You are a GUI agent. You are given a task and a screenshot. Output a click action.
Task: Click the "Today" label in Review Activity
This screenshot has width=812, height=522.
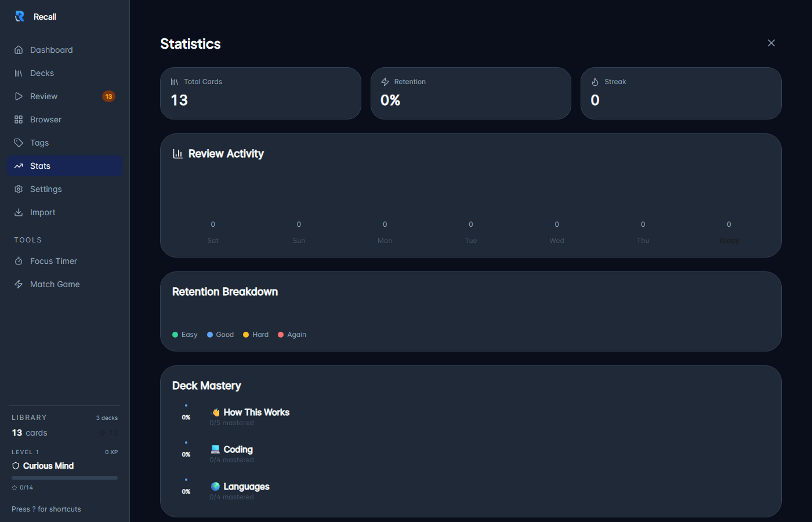[729, 241]
